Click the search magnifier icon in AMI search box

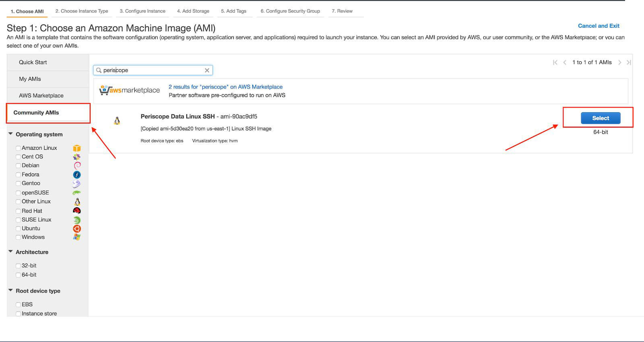99,70
